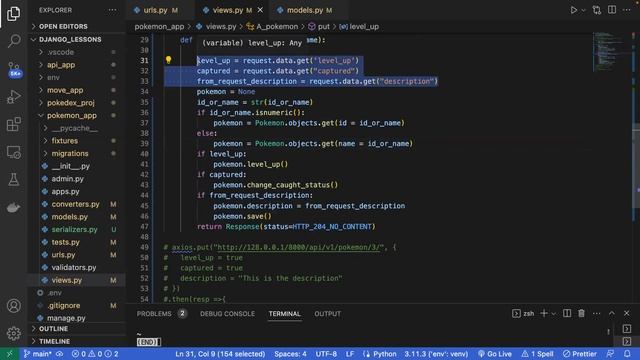Image resolution: width=640 pixels, height=360 pixels.
Task: Kill terminal with trash icon
Action: 581,313
